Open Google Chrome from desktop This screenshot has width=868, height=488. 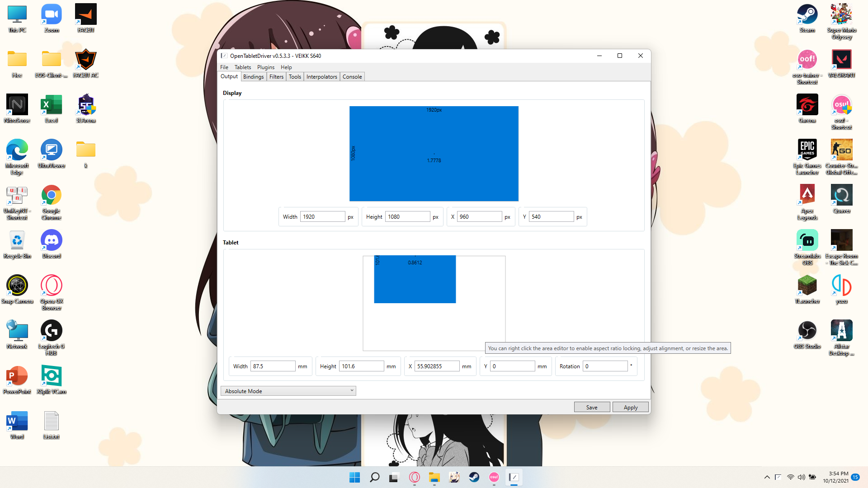pyautogui.click(x=52, y=202)
